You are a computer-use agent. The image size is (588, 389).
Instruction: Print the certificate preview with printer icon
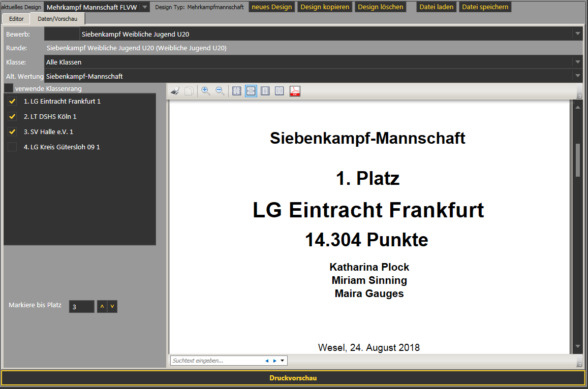click(x=175, y=91)
